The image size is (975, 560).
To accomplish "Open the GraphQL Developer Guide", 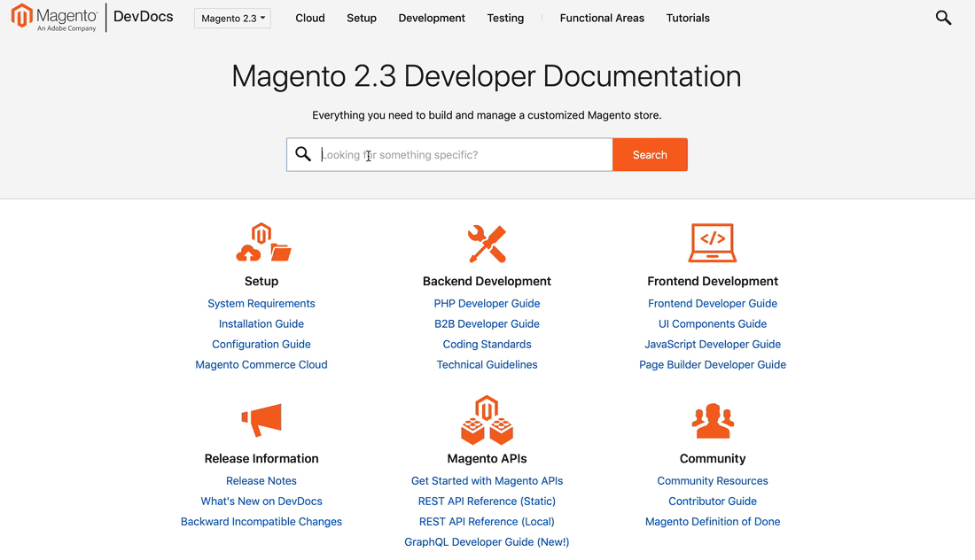I will point(487,541).
